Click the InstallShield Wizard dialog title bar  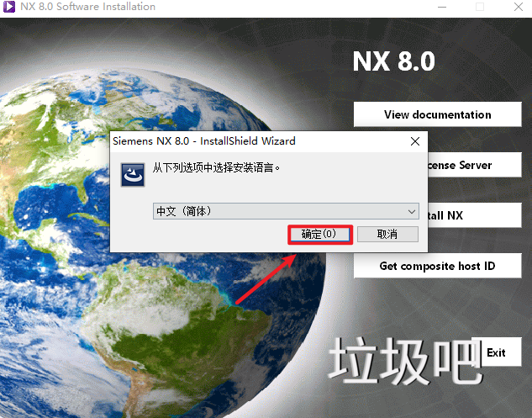coord(252,141)
